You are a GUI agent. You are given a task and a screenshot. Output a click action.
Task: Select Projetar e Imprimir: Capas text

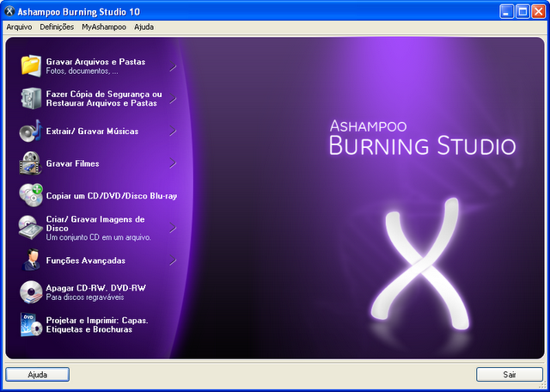coord(97,321)
